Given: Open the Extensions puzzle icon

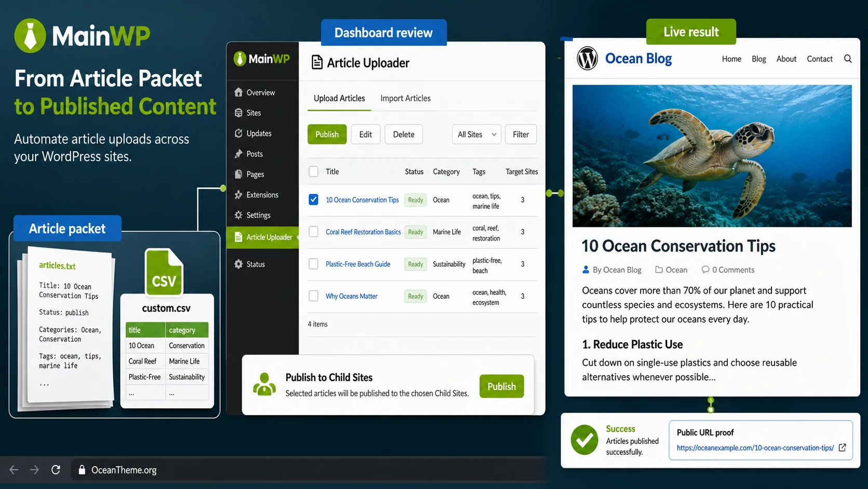Looking at the screenshot, I should [238, 195].
